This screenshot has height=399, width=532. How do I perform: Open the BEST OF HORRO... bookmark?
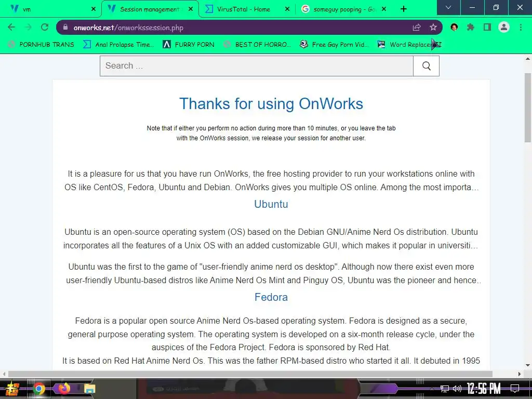click(257, 45)
